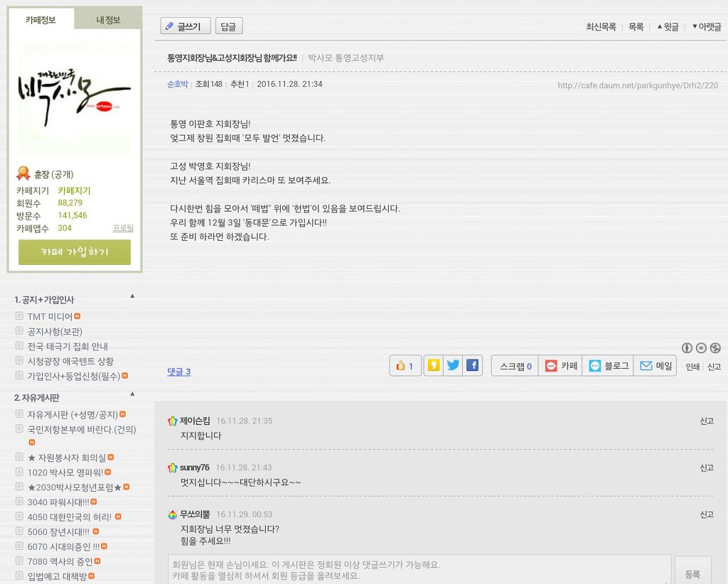
Task: Send the post by mail
Action: click(655, 366)
